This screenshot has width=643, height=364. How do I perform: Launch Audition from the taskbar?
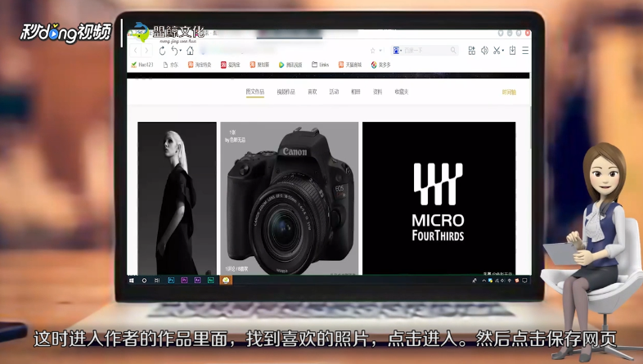[x=211, y=281]
